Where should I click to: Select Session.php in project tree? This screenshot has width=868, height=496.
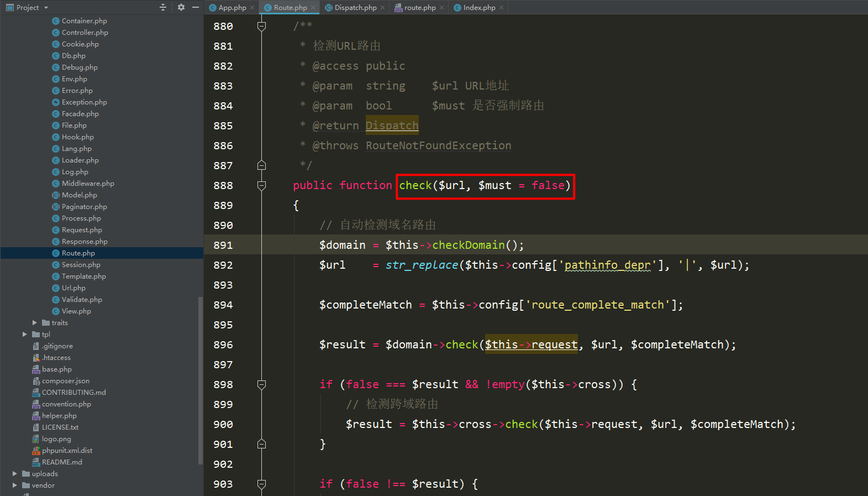pyautogui.click(x=81, y=265)
